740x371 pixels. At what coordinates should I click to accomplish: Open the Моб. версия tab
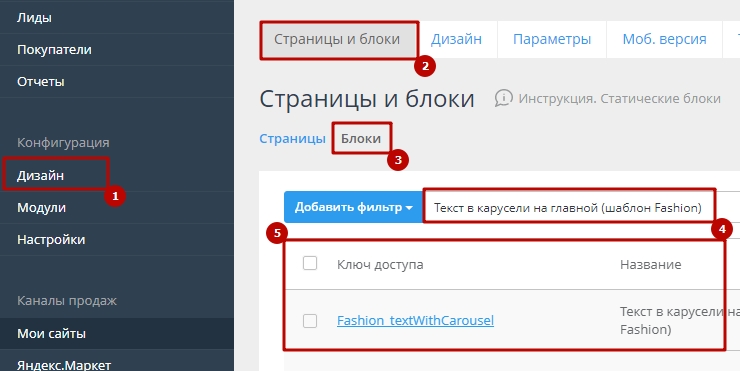point(664,39)
